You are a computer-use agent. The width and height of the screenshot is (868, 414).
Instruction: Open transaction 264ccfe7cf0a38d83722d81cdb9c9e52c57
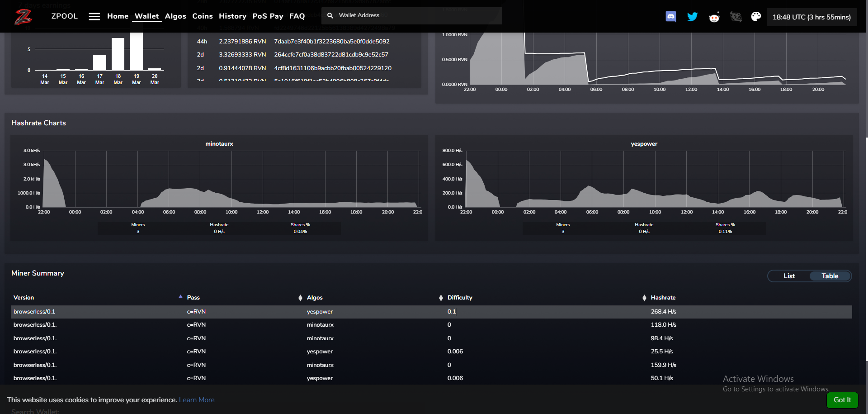click(x=331, y=55)
